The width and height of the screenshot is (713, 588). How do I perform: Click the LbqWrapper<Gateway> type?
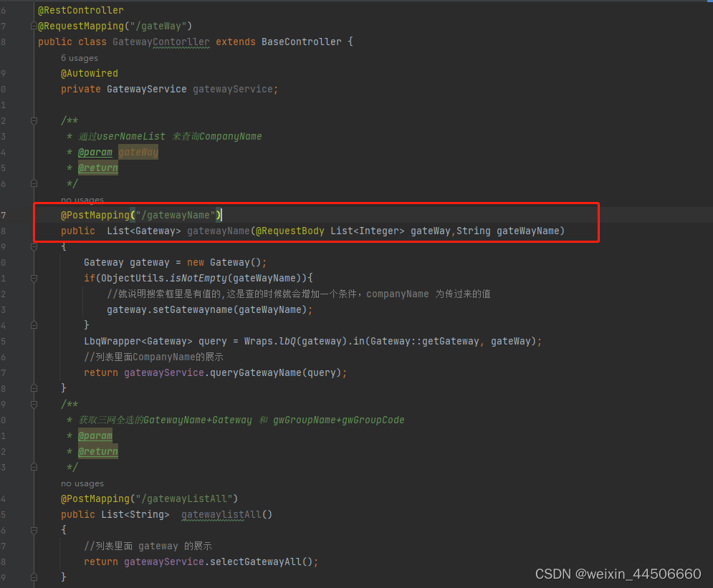pos(138,341)
